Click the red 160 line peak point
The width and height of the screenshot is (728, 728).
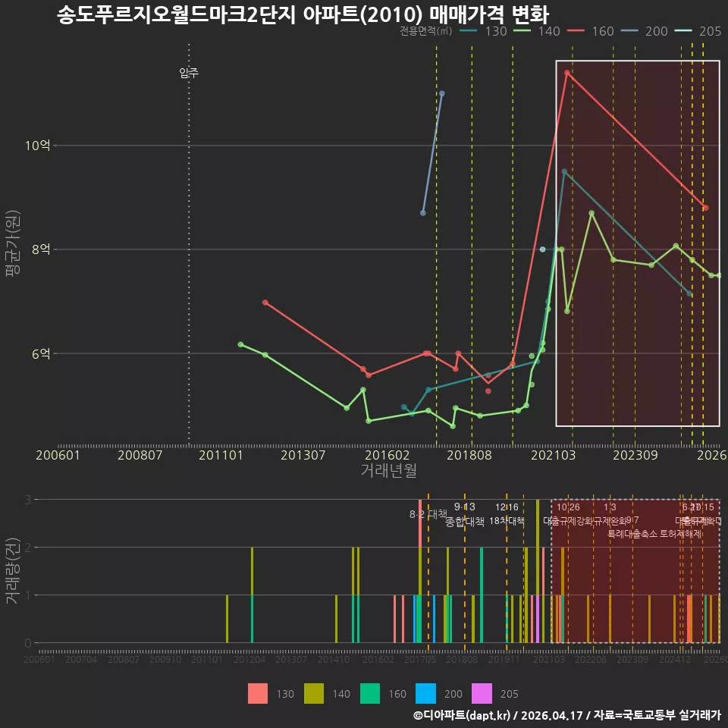(x=567, y=73)
